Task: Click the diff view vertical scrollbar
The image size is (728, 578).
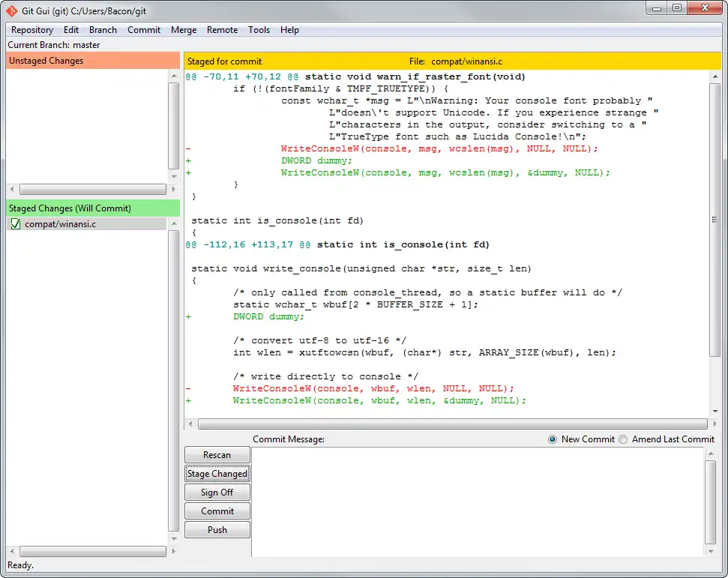Action: click(x=715, y=220)
